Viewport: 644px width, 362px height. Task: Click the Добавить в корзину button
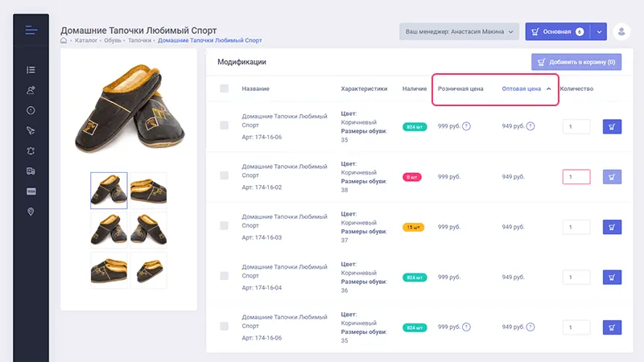click(576, 62)
